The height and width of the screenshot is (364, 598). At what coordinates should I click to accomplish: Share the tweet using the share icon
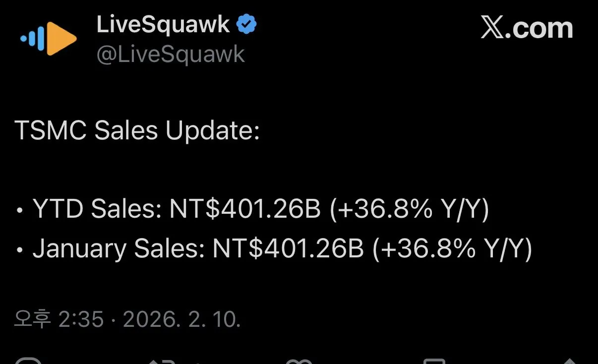pos(570,361)
